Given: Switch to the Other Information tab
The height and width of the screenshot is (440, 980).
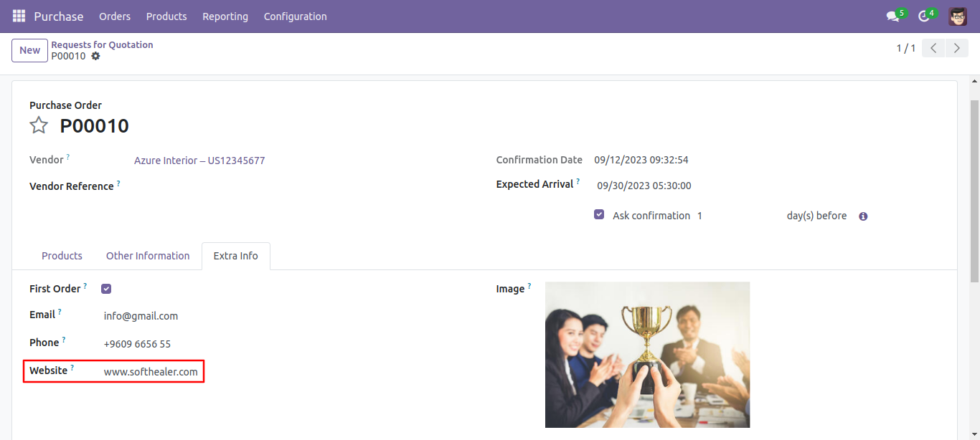Looking at the screenshot, I should click(x=148, y=256).
